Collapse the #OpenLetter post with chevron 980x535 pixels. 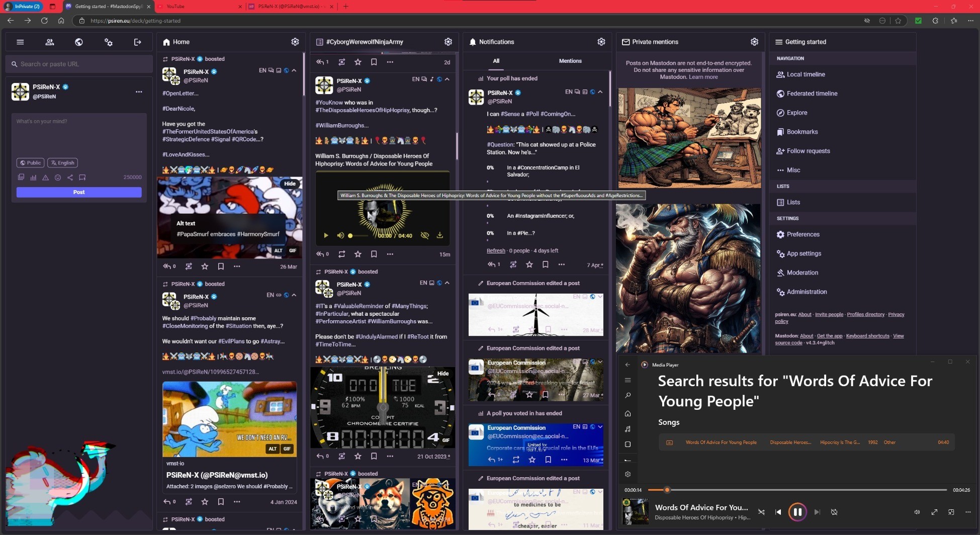pos(294,70)
